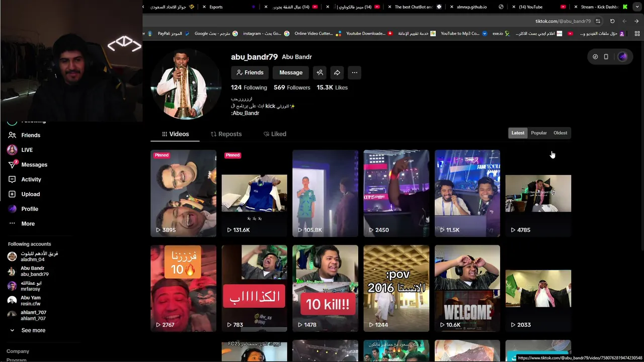
Task: Open Friends page from sidebar icon
Action: tap(12, 135)
